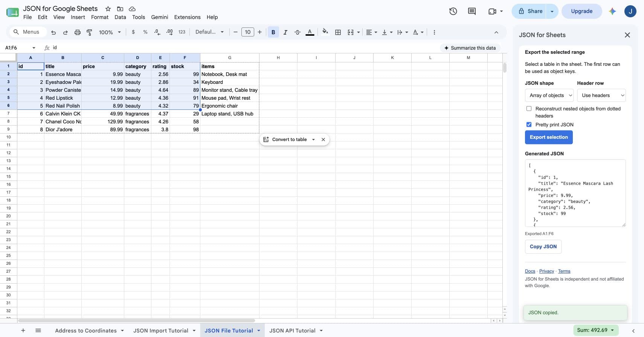Format as percent icon
Screen dimensions: 644x337
[x=145, y=32]
